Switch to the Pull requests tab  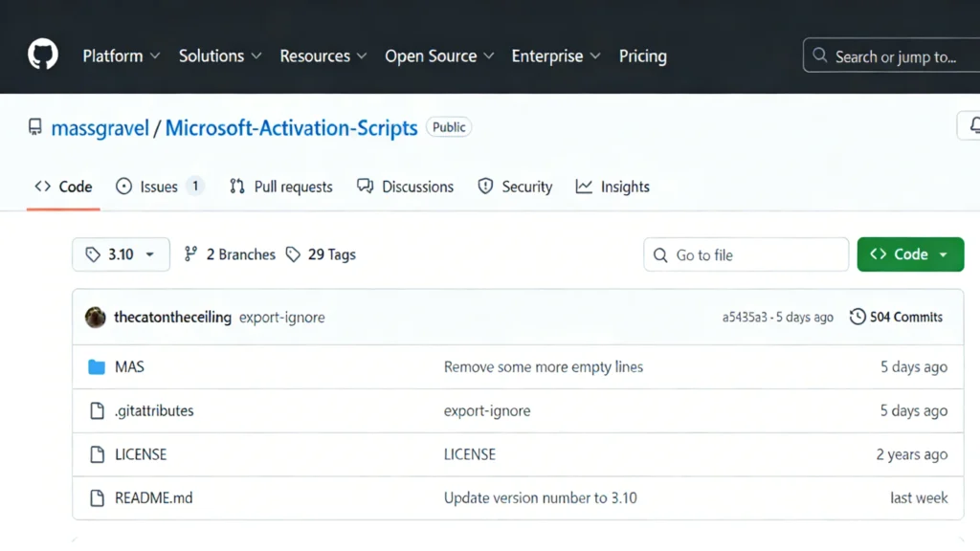coord(281,187)
